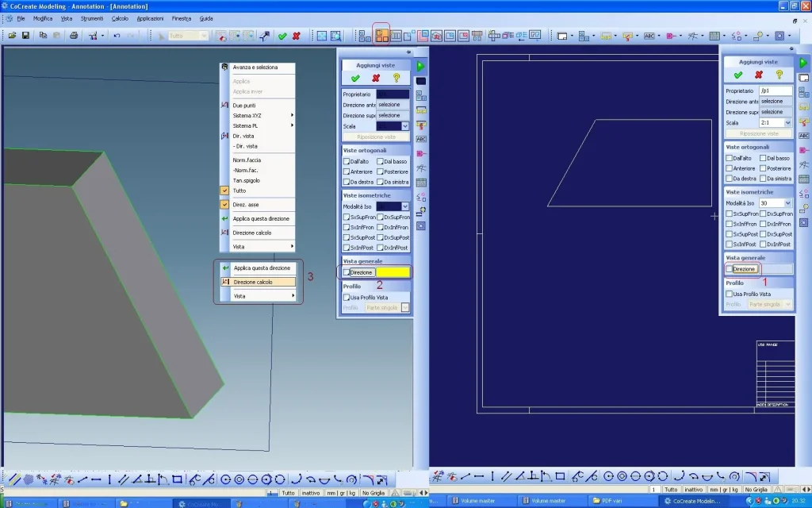
Task: Click the vertical line tool in left bottom toolbar
Action: [x=109, y=479]
